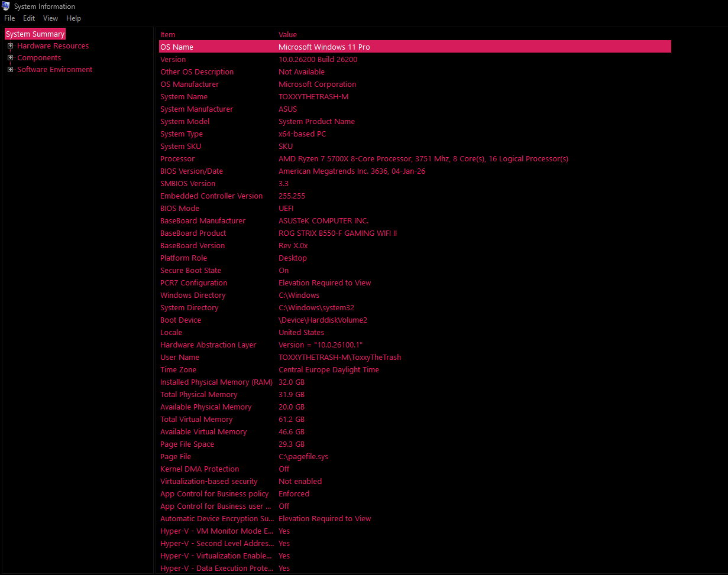The height and width of the screenshot is (575, 728).
Task: Select Hyper-V Data Execution Protection row
Action: pos(415,568)
